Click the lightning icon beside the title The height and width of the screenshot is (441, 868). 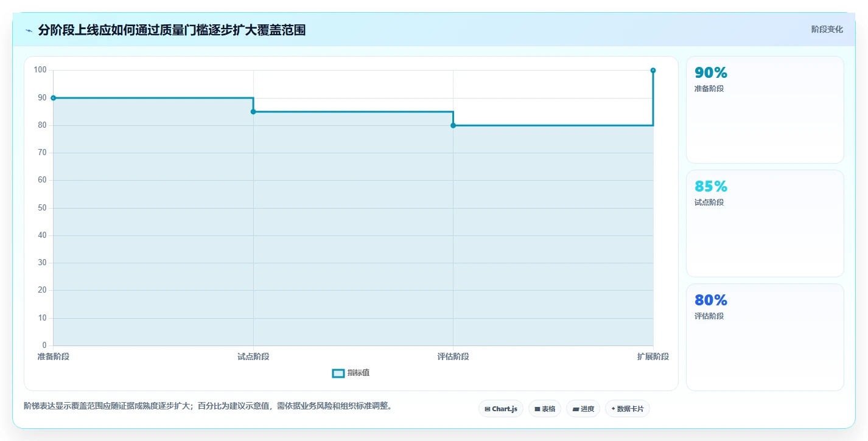coord(29,30)
